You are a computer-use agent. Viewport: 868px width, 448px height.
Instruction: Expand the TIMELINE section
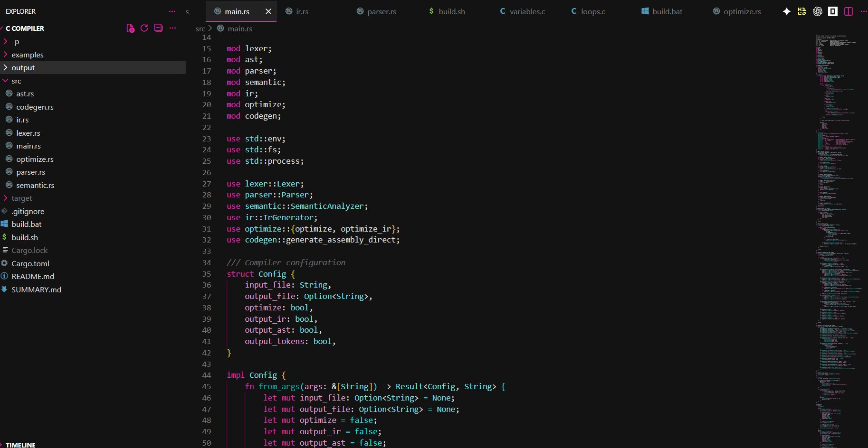click(x=20, y=445)
